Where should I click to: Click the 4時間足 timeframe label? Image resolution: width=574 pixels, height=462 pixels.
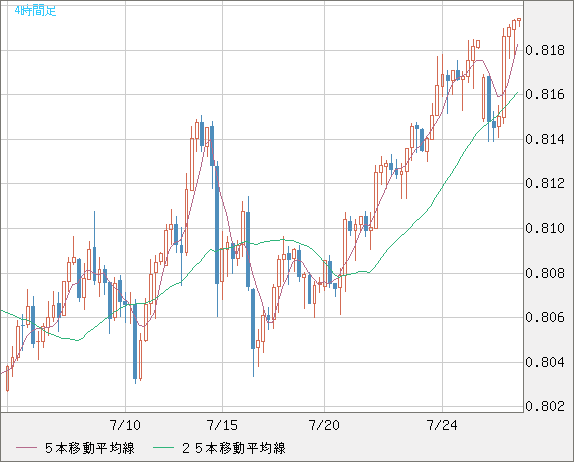click(36, 11)
